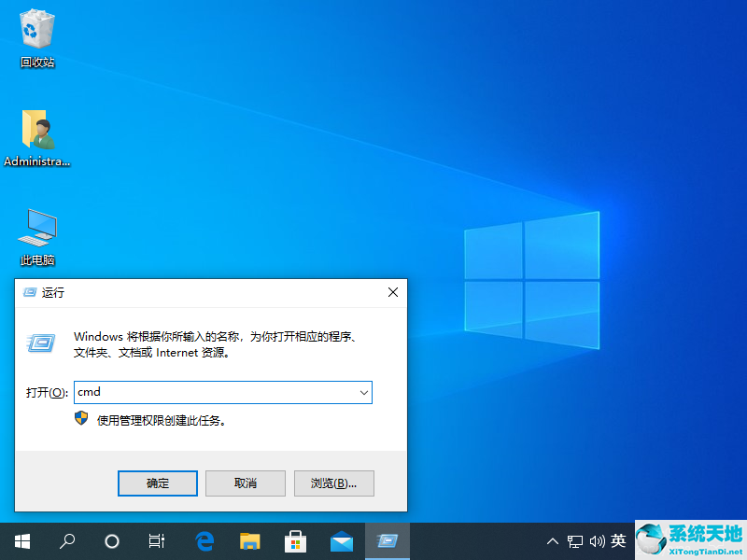Launch the Mail app from the taskbar
This screenshot has height=560, width=747.
(x=341, y=540)
